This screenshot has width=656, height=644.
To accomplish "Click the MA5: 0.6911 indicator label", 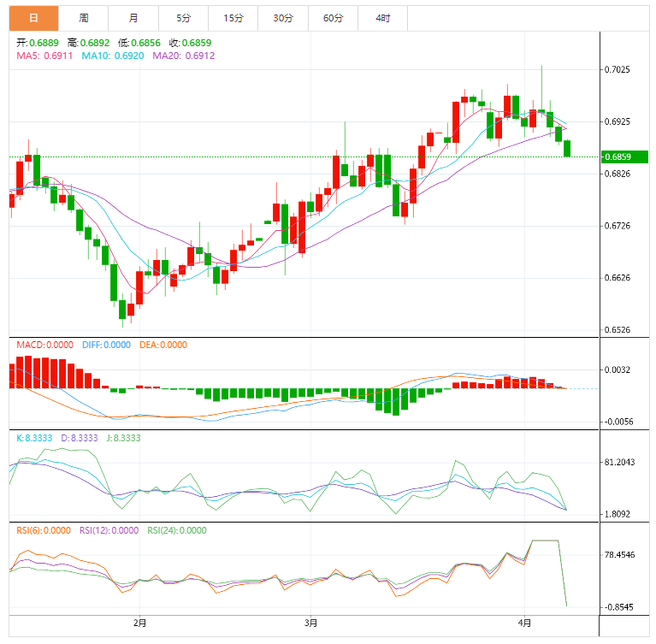I will coord(44,56).
